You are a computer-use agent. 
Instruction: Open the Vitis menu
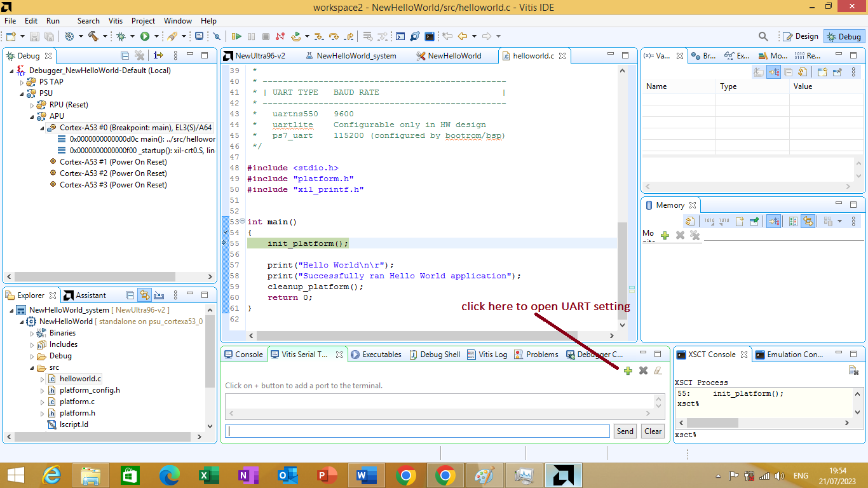pyautogui.click(x=116, y=20)
